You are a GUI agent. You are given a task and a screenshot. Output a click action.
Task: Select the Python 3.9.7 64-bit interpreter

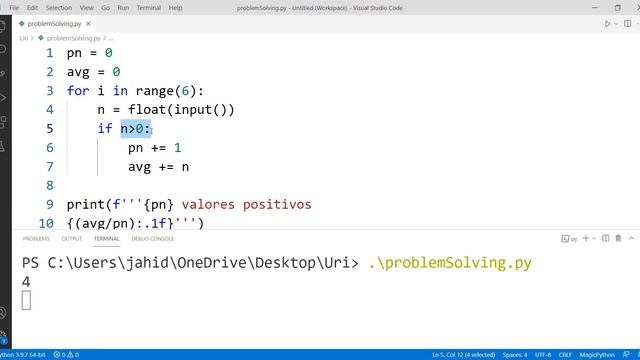click(23, 355)
